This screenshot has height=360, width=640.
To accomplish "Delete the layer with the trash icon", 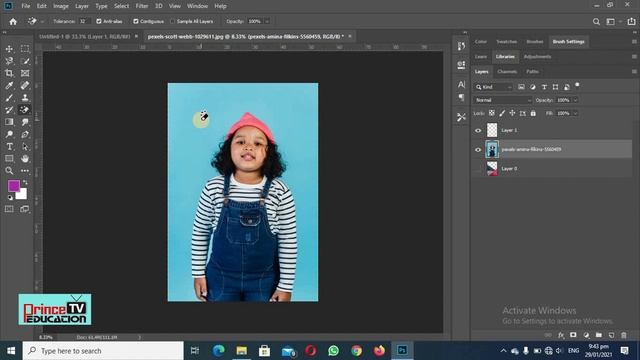I will click(x=624, y=335).
